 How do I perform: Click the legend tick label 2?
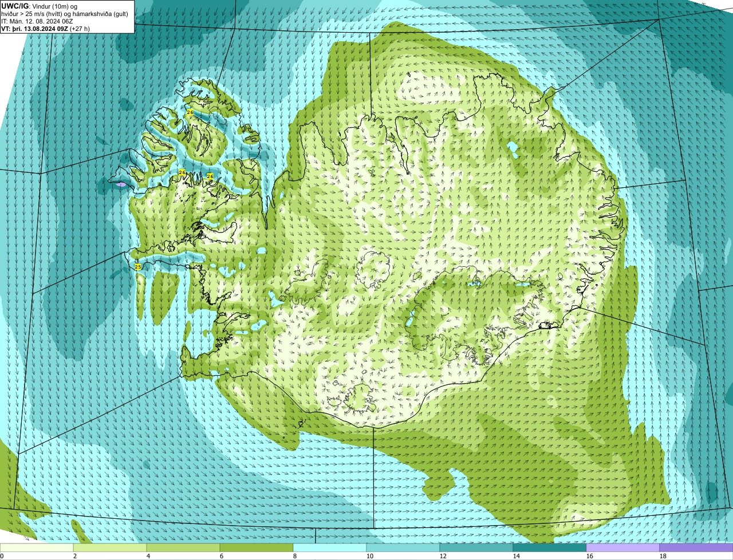coord(75,556)
